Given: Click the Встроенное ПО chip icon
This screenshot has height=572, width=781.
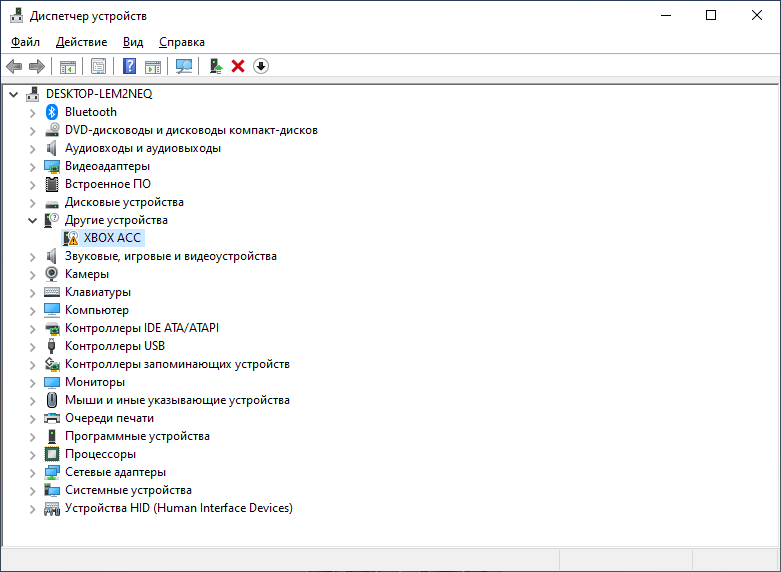Looking at the screenshot, I should [x=52, y=184].
